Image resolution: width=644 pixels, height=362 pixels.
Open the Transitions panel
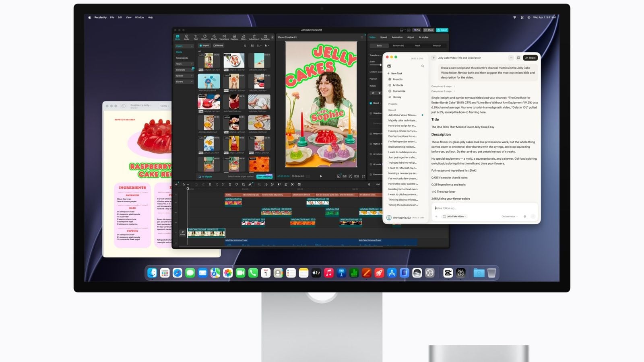pyautogui.click(x=224, y=37)
